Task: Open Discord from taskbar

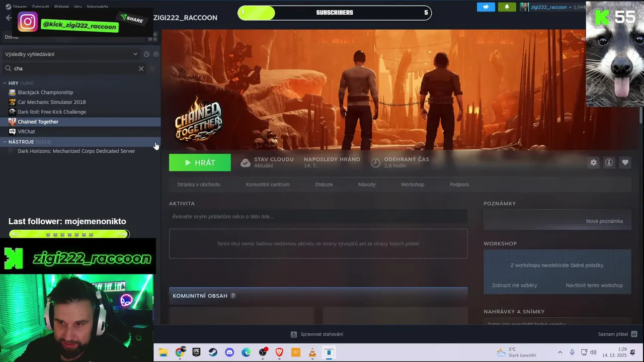Action: 229,352
